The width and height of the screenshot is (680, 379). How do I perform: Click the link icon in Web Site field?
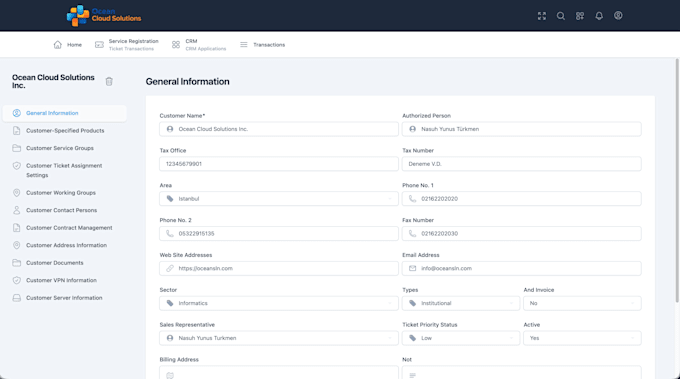(x=170, y=268)
